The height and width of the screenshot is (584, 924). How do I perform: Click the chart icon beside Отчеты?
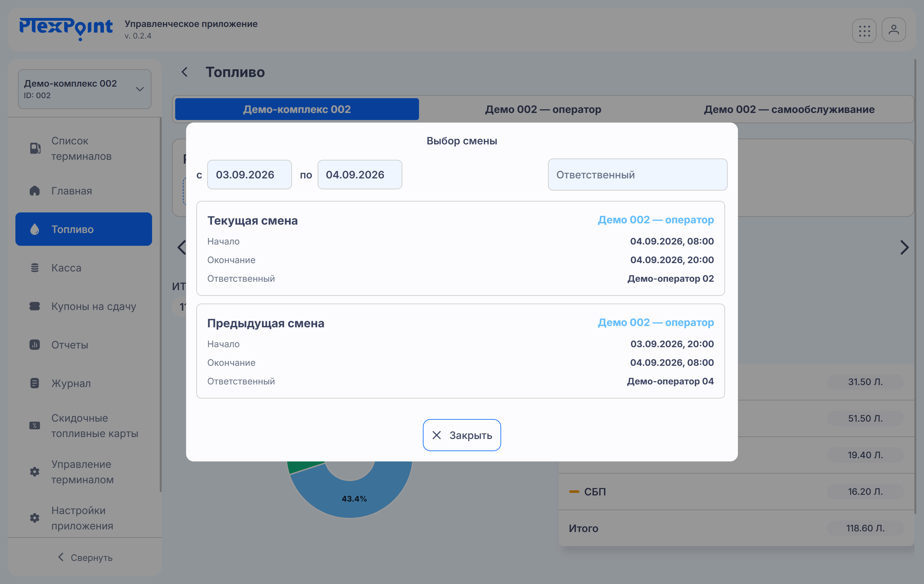tap(35, 345)
